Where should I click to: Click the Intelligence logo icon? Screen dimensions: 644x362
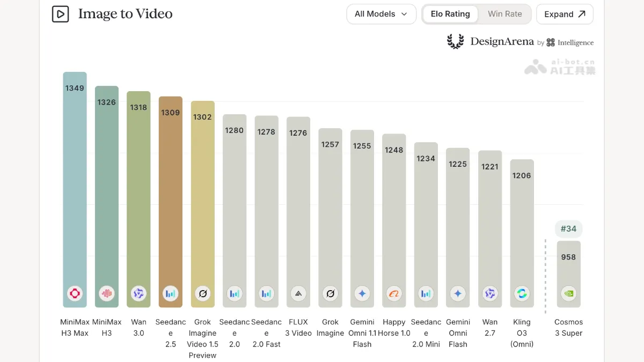pyautogui.click(x=551, y=42)
